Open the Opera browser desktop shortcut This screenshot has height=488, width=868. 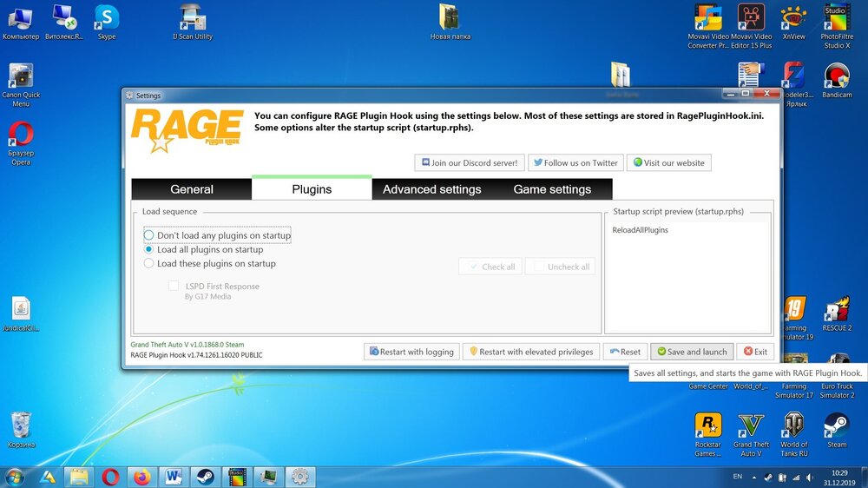21,143
